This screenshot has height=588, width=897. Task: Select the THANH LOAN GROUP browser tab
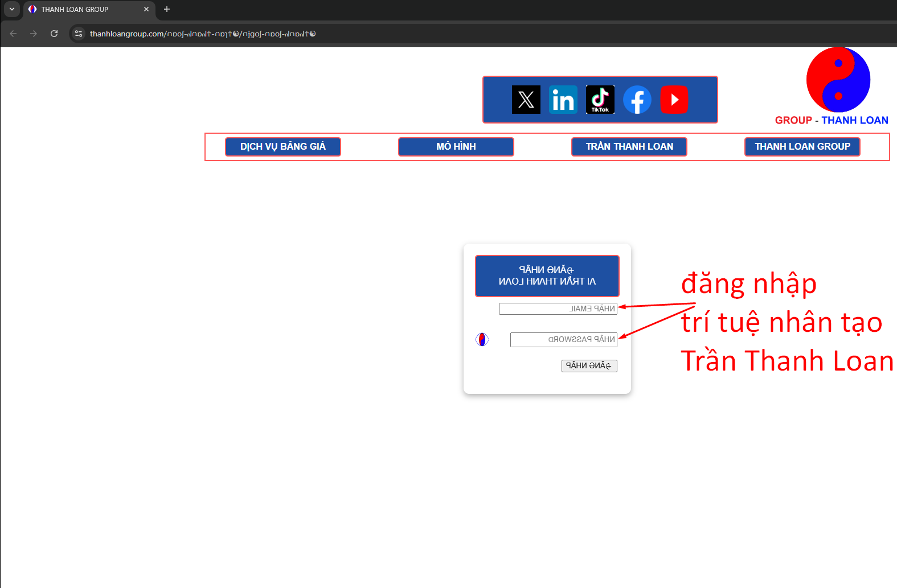click(89, 10)
